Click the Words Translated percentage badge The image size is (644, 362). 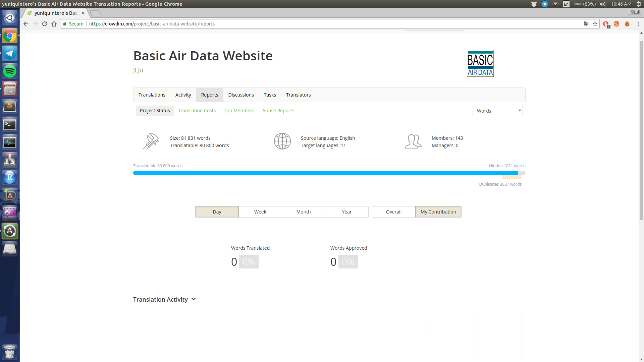click(249, 262)
